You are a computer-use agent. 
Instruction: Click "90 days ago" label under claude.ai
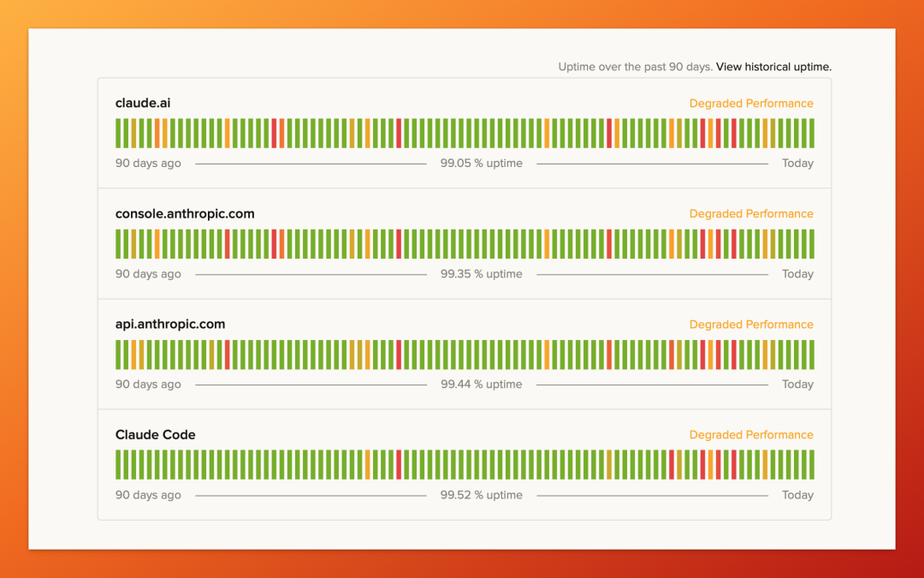(x=148, y=164)
